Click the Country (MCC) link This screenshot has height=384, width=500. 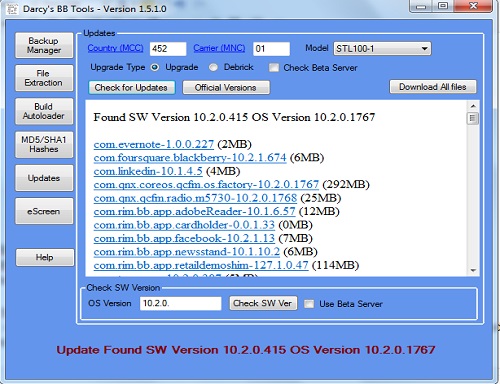pos(115,48)
